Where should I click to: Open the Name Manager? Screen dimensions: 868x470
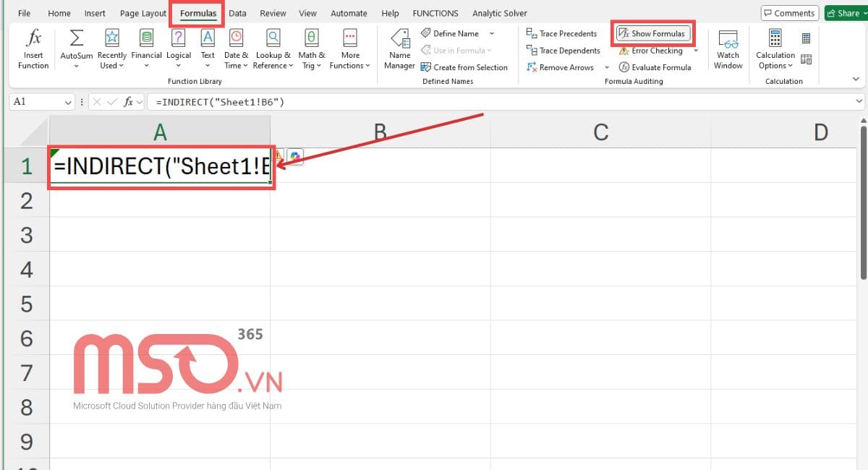pos(399,49)
